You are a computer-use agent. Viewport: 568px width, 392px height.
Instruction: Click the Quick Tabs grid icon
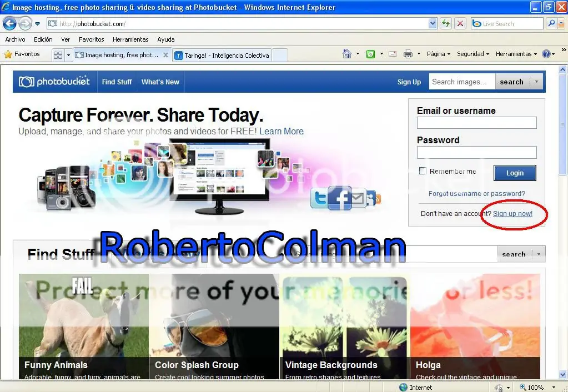coord(58,55)
